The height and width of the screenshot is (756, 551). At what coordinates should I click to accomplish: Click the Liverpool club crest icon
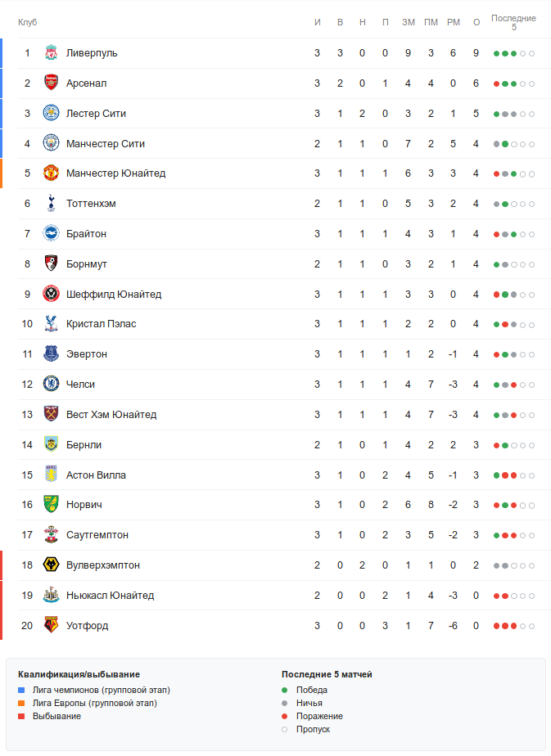tap(52, 53)
